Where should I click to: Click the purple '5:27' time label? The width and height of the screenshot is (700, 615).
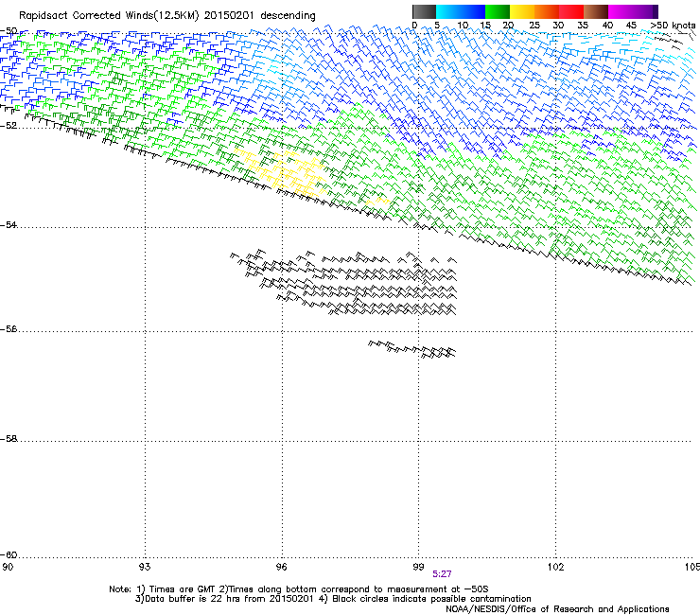[442, 574]
